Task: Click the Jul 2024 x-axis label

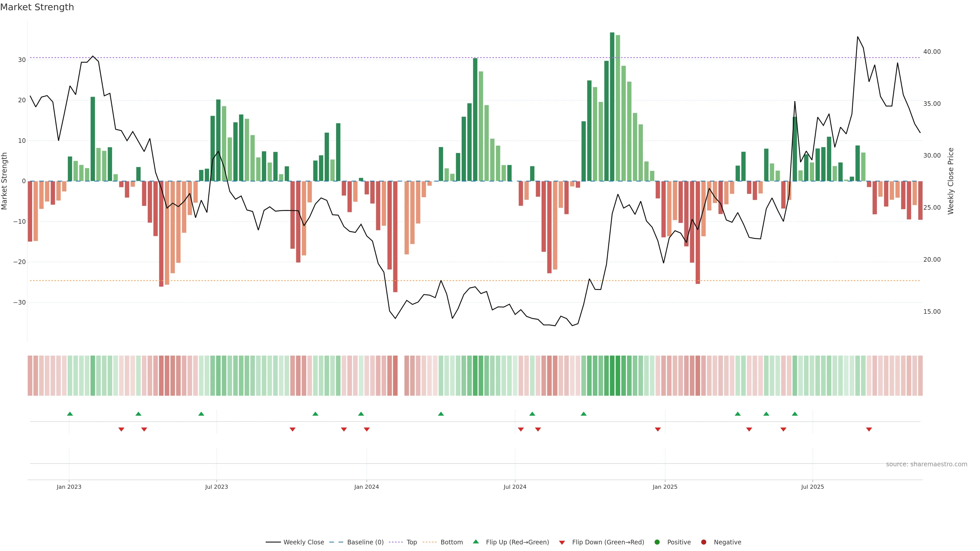Action: 515,487
